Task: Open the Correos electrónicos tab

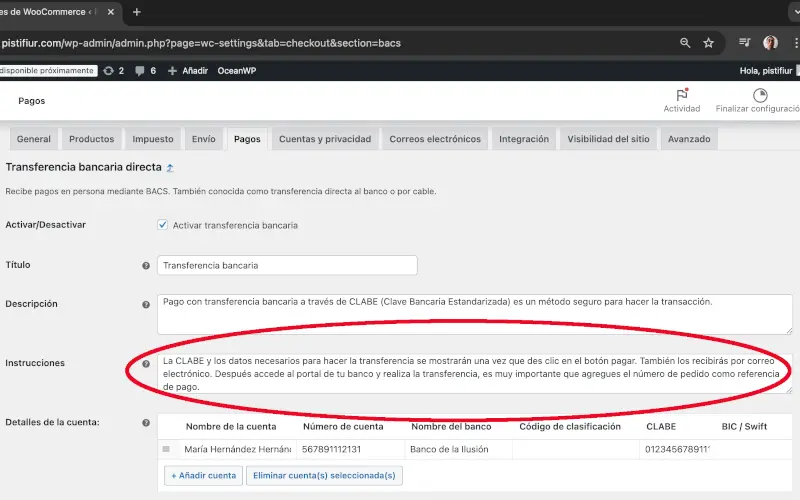Action: (x=434, y=139)
